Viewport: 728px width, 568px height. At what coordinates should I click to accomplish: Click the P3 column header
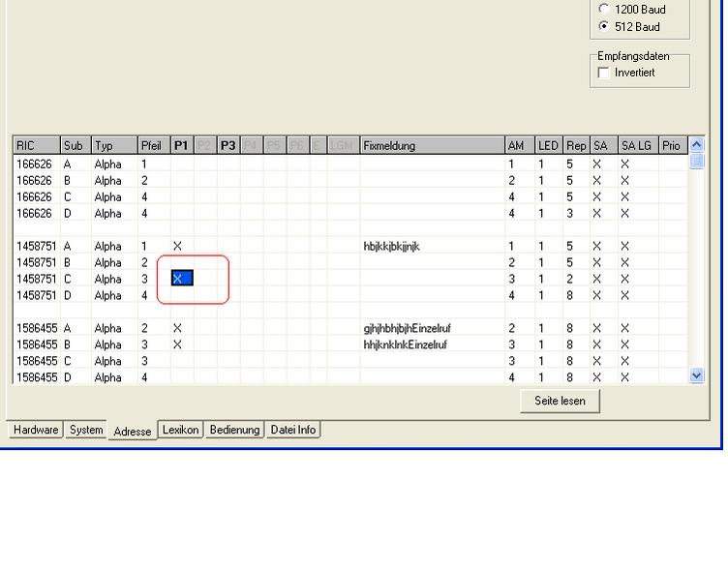[227, 146]
